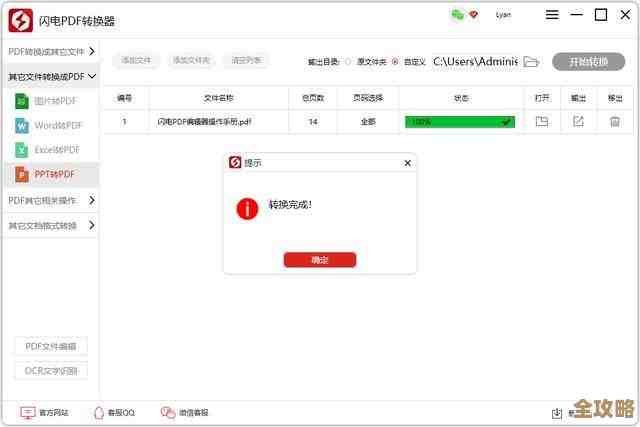Click the WeChat chat icon at bottom
This screenshot has height=427, width=640.
pyautogui.click(x=168, y=413)
